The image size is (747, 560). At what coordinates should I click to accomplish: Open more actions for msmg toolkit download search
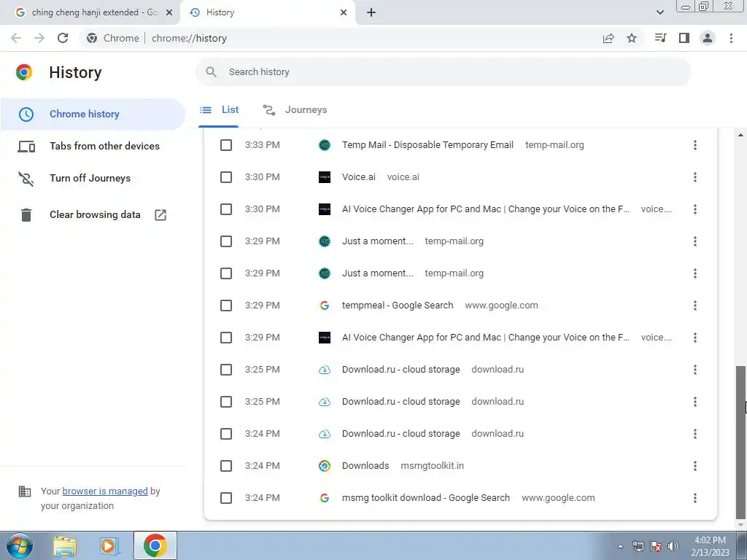pos(695,498)
